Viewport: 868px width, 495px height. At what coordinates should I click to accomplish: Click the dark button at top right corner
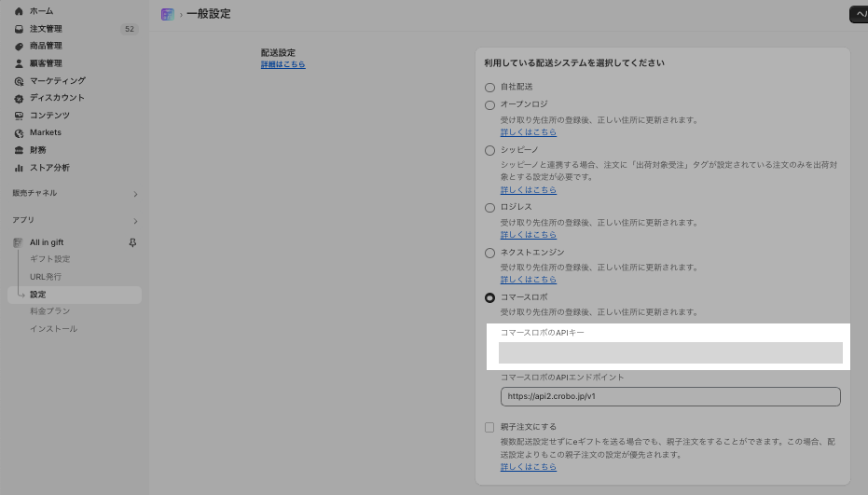[859, 14]
